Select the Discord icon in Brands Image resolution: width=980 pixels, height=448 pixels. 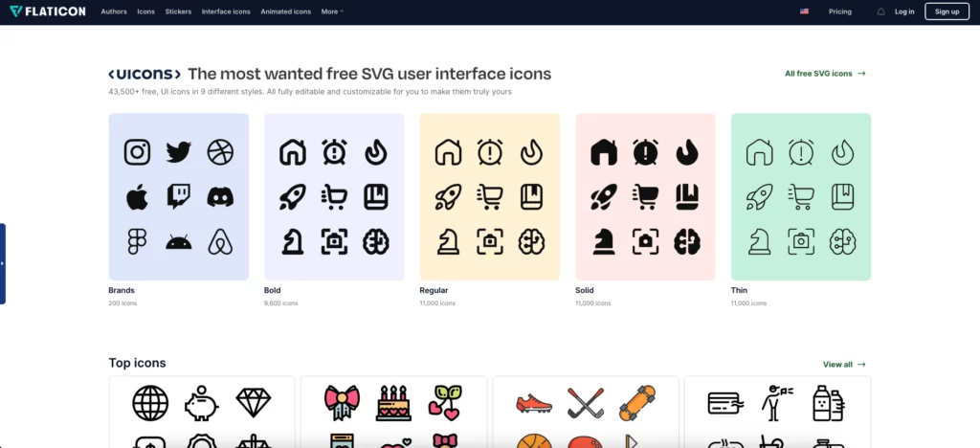(220, 197)
